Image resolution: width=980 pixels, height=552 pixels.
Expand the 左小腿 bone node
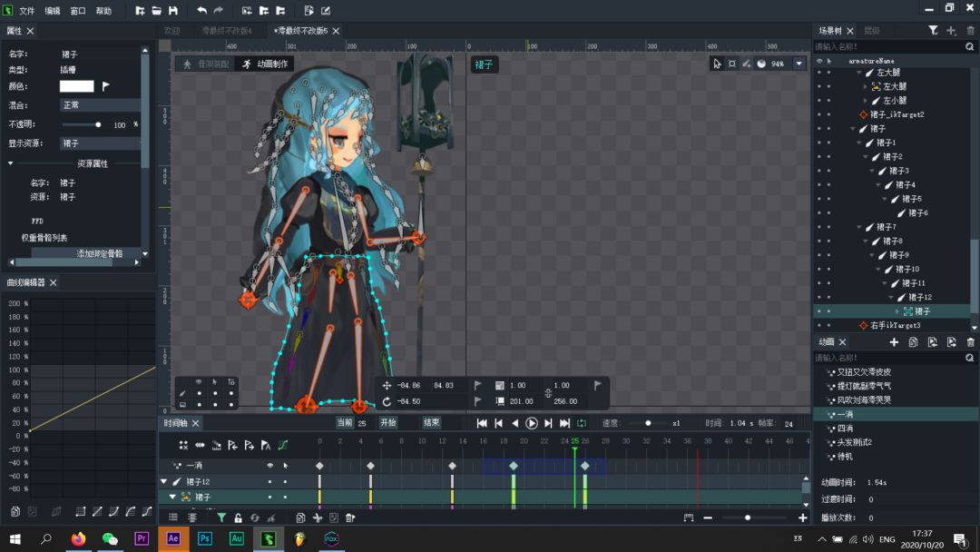point(866,100)
